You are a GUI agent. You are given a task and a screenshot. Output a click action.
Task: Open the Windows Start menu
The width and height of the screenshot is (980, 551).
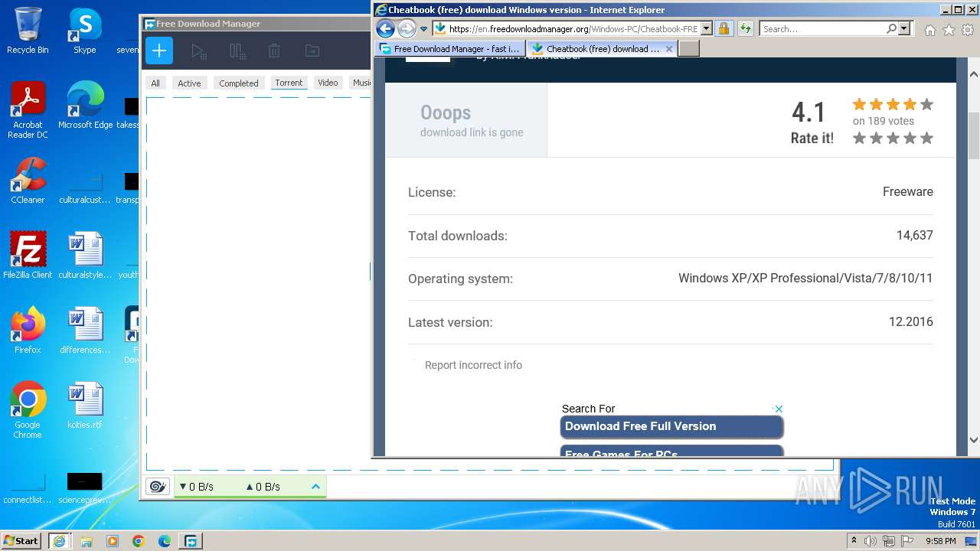click(x=21, y=540)
